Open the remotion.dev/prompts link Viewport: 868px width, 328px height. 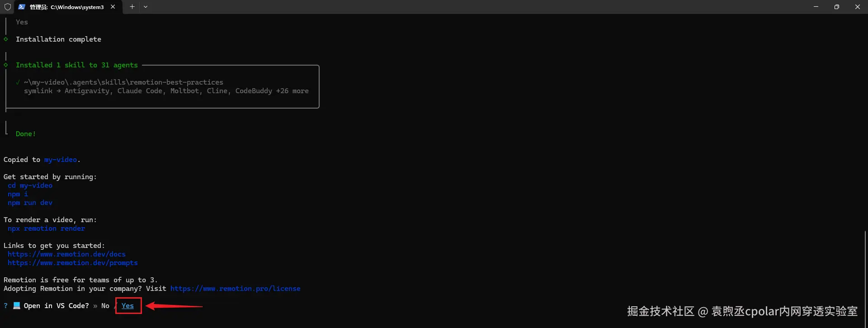(73, 263)
